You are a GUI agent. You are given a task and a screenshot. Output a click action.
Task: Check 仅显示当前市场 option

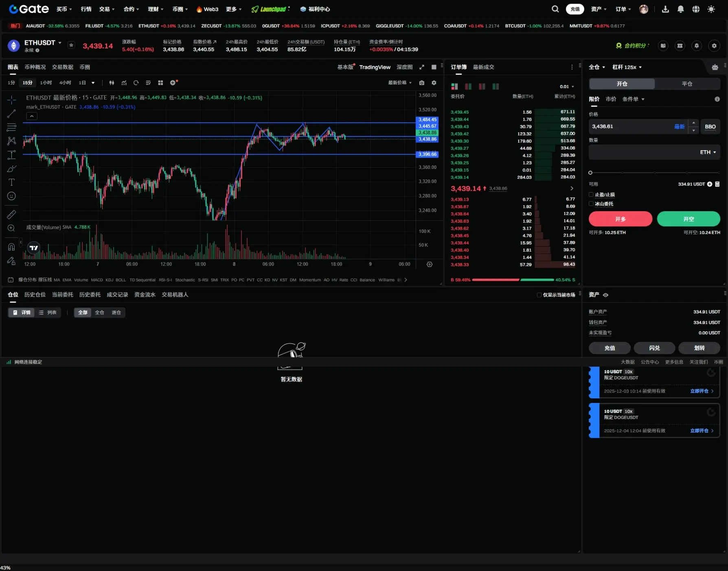(539, 295)
